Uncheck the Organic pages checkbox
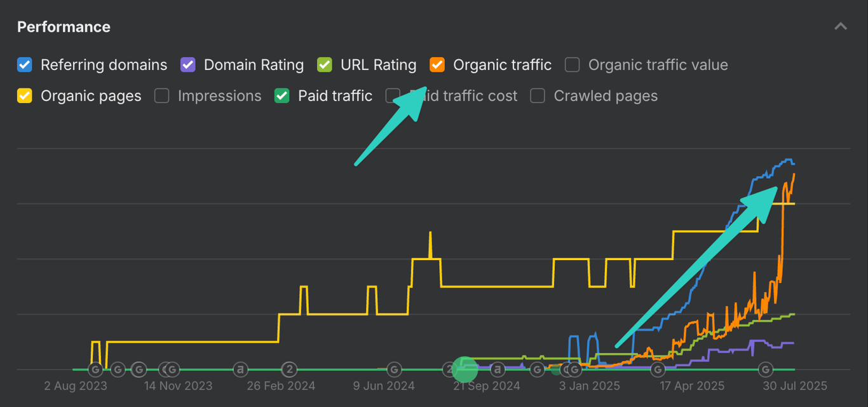 coord(25,96)
